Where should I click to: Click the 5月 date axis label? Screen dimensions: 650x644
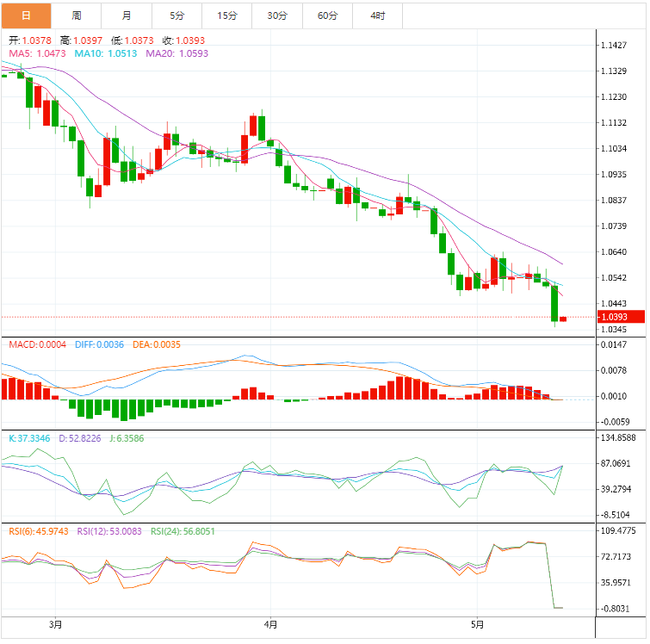click(x=478, y=624)
